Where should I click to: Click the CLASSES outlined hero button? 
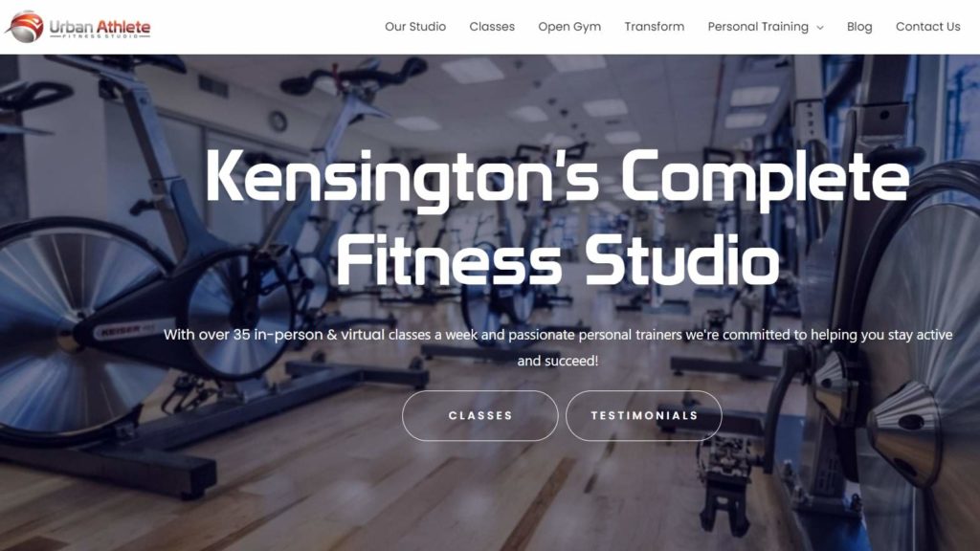pos(480,415)
